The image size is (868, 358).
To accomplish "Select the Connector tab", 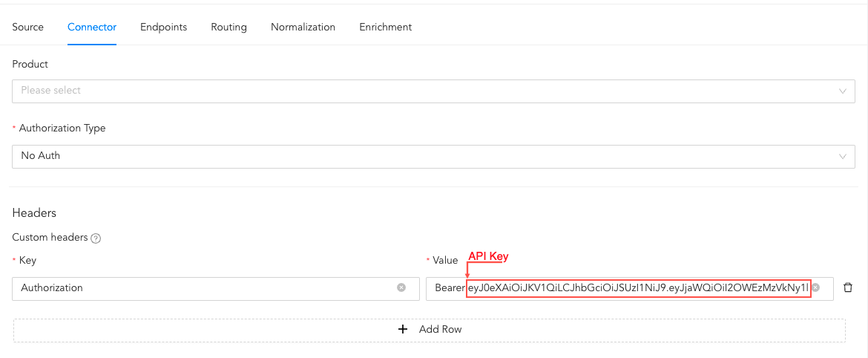I will pyautogui.click(x=92, y=27).
